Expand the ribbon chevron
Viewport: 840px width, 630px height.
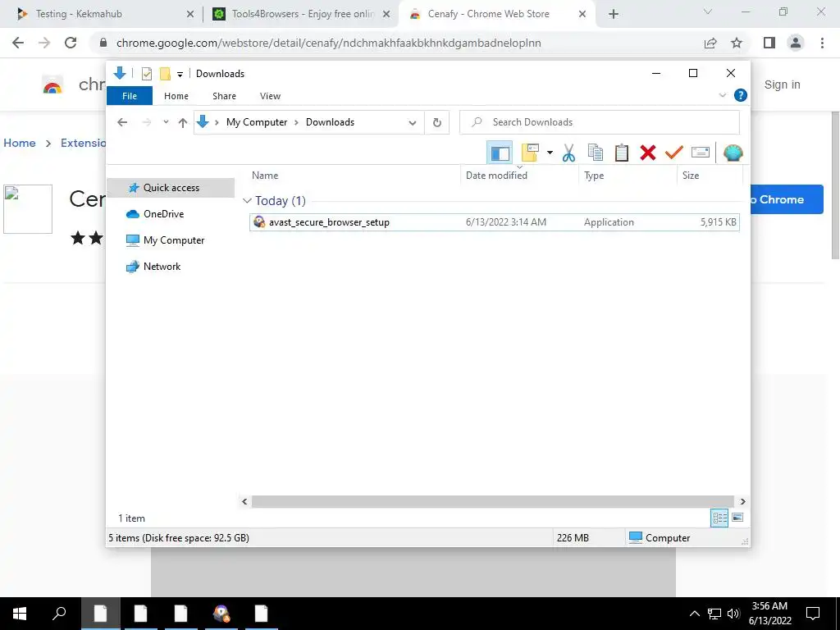coord(722,95)
